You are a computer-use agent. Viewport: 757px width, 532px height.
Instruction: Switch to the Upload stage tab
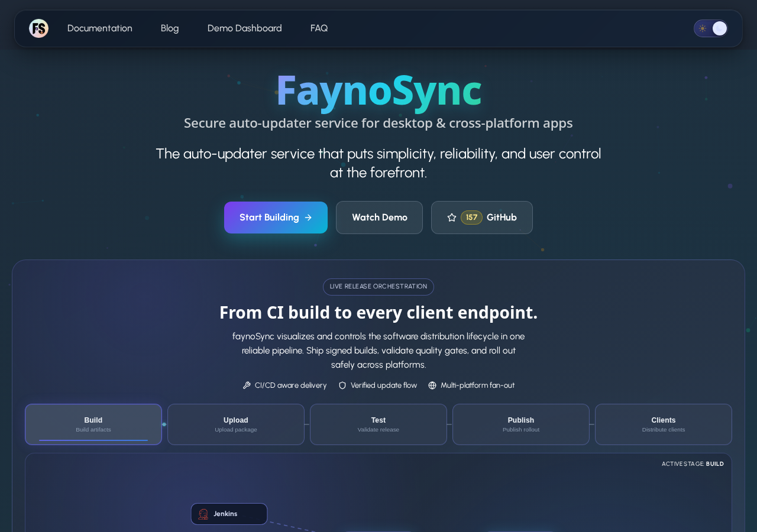[236, 424]
